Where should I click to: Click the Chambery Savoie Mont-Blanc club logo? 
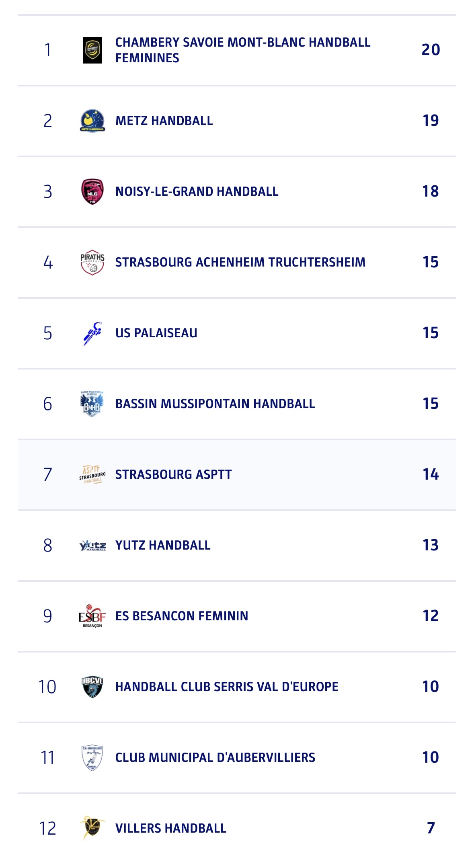pos(92,50)
